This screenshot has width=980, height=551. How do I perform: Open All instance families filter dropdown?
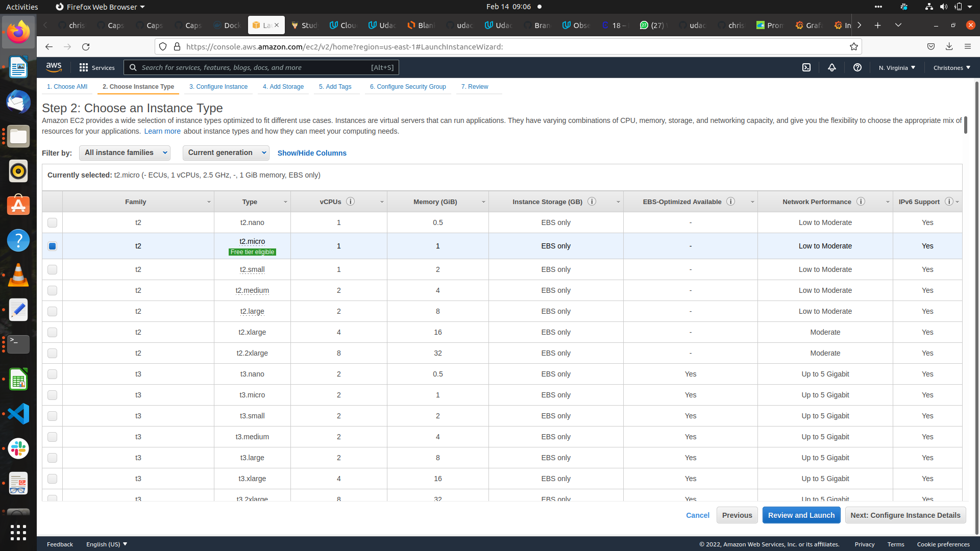click(x=125, y=153)
